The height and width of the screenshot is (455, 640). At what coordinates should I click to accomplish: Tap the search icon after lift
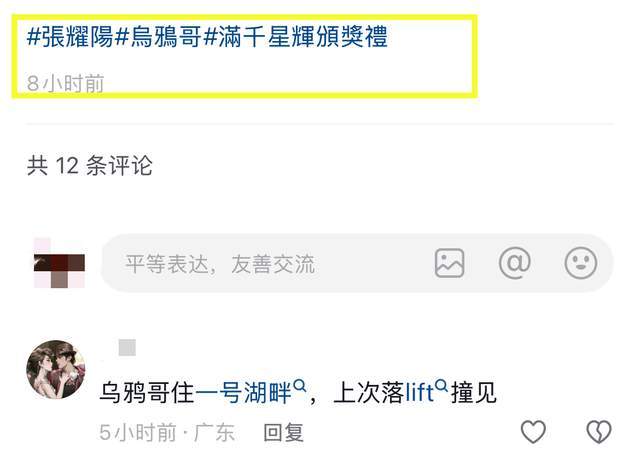click(441, 385)
